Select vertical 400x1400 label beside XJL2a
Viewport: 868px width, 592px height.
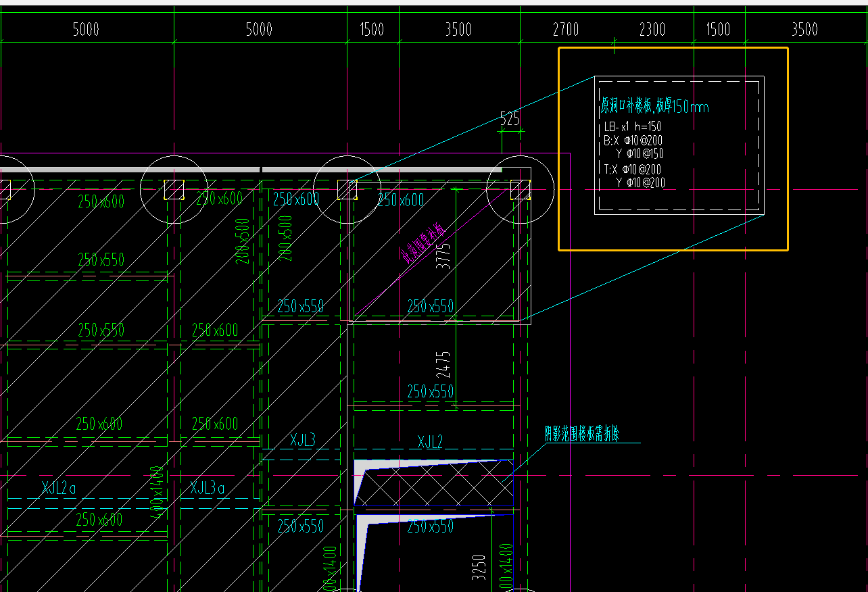(x=158, y=492)
